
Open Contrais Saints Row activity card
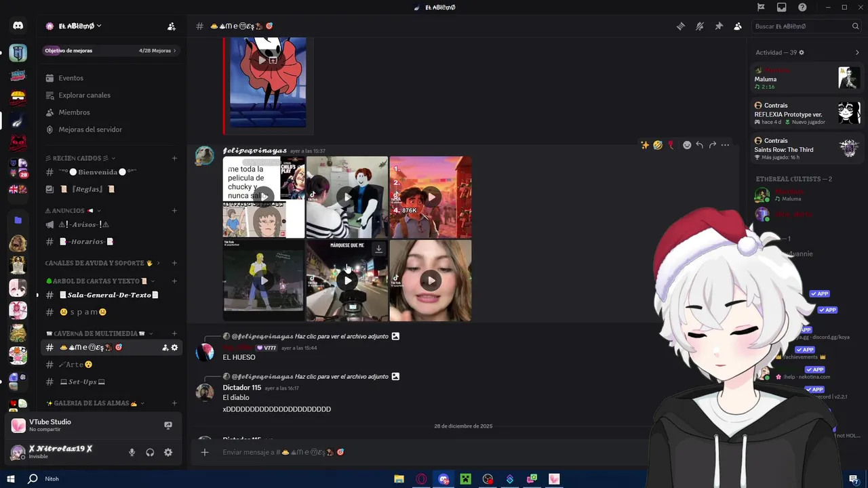(807, 148)
